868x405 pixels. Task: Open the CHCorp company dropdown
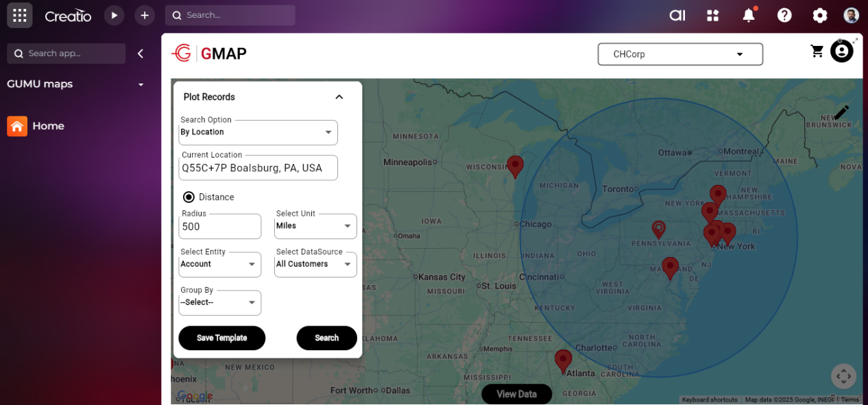click(680, 54)
